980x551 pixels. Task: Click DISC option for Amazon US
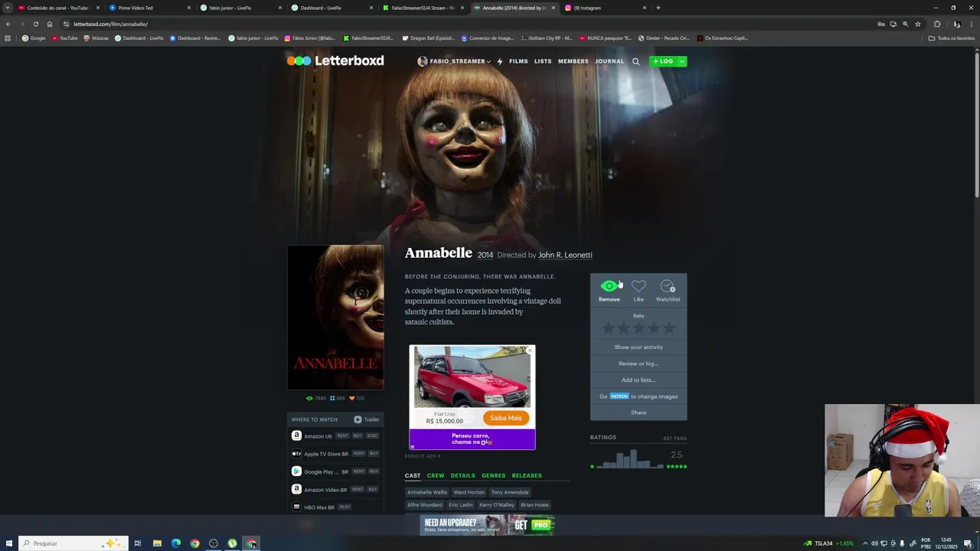[372, 435]
